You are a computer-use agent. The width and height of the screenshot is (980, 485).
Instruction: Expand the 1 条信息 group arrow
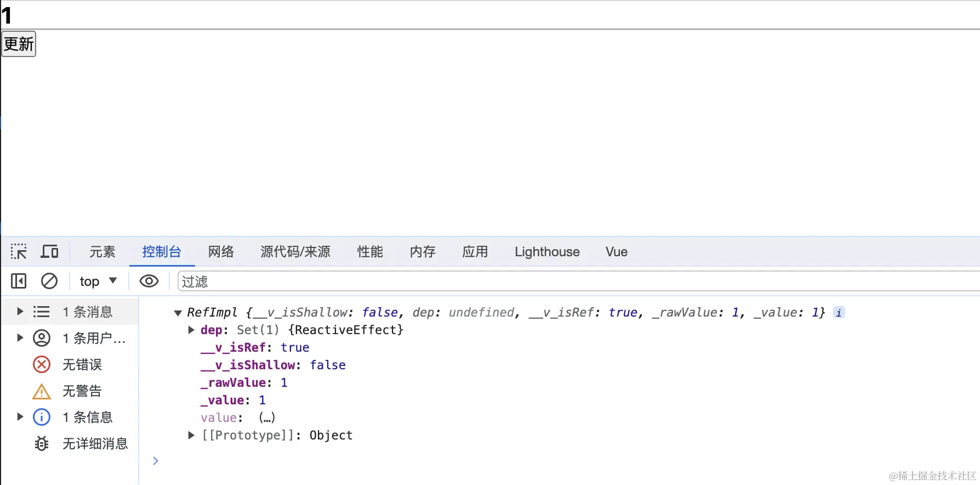click(20, 417)
